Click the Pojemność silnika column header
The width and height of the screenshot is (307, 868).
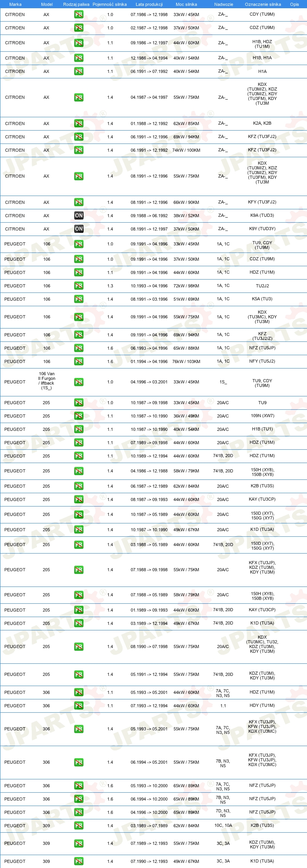click(110, 4)
